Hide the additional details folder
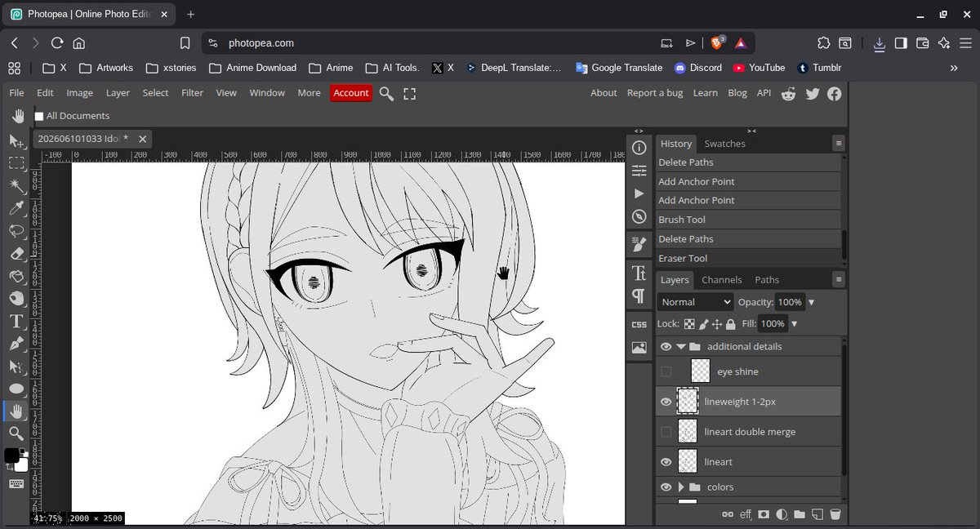The image size is (980, 529). coord(666,346)
